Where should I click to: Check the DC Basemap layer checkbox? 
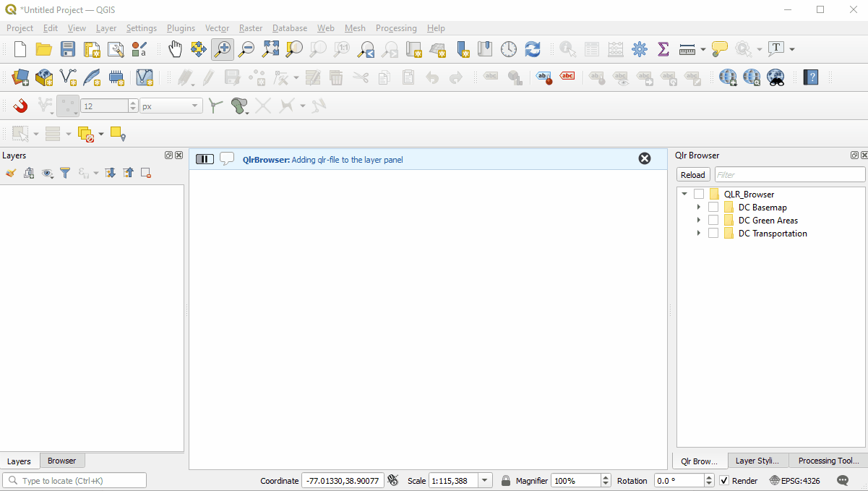click(713, 207)
